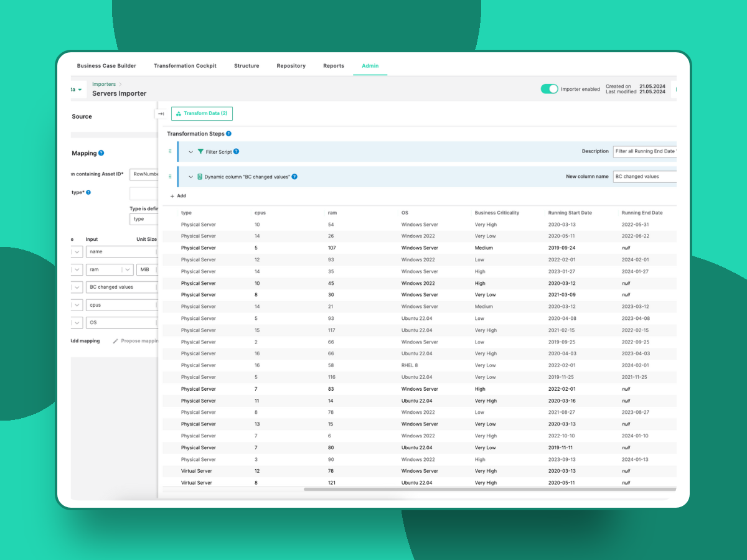Open help icon next to type* label

(x=88, y=192)
